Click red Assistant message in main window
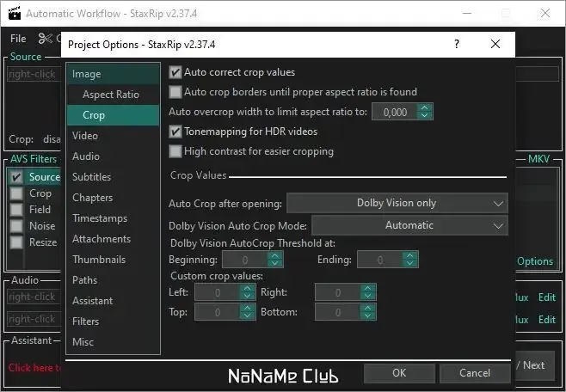This screenshot has height=392, width=566. pyautogui.click(x=34, y=367)
